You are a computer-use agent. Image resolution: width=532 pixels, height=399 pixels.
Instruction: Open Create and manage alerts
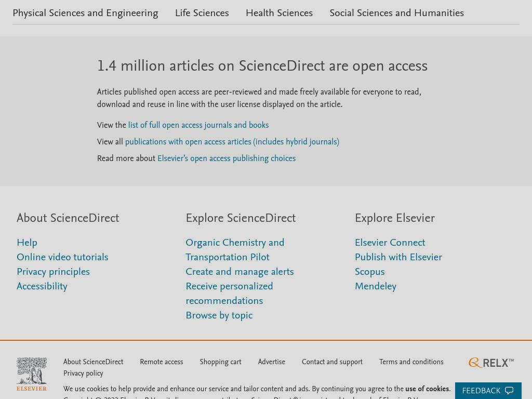[240, 272]
